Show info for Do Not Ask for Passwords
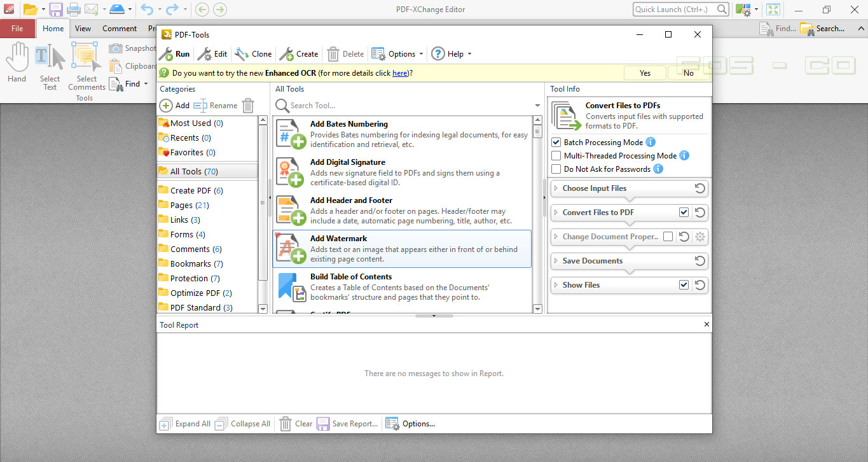The width and height of the screenshot is (868, 462). pos(658,169)
